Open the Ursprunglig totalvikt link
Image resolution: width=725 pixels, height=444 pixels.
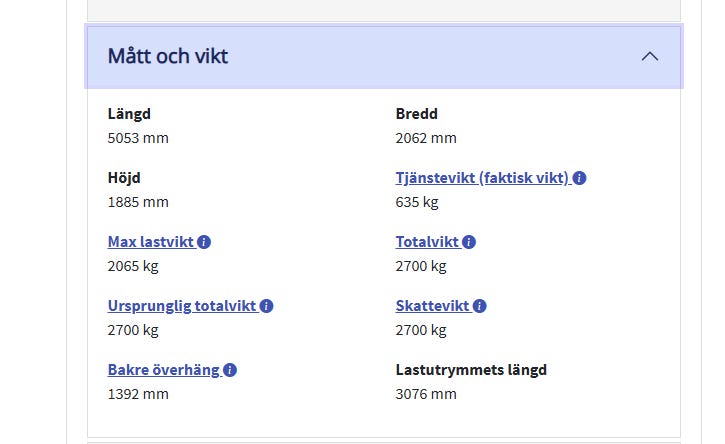pos(182,306)
